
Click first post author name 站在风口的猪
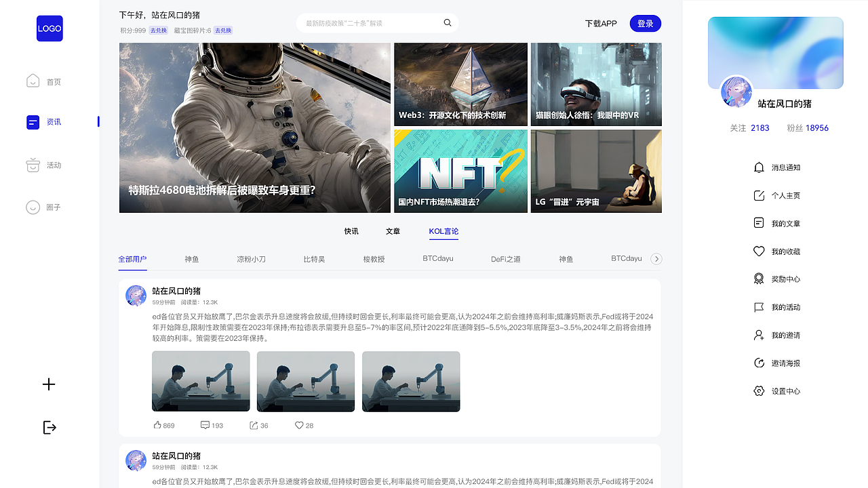click(176, 291)
